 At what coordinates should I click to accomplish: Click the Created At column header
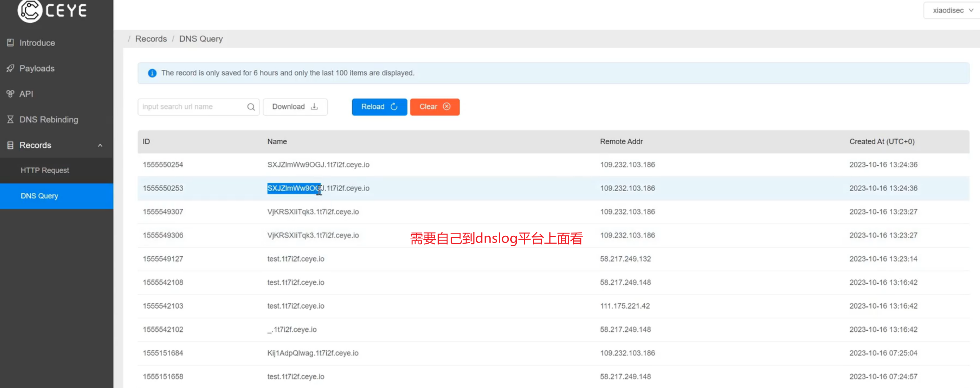(881, 141)
